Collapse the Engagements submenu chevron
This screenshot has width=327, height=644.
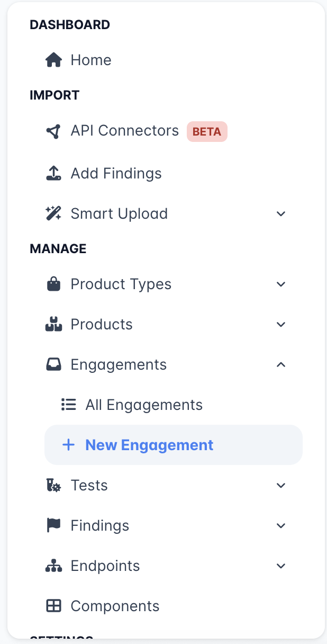pyautogui.click(x=281, y=365)
